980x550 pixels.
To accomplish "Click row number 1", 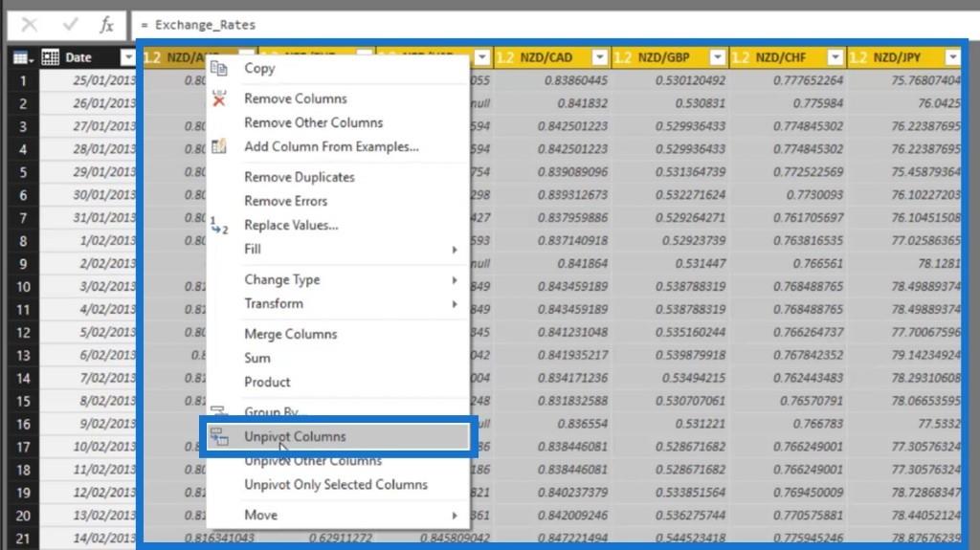I will (x=23, y=80).
